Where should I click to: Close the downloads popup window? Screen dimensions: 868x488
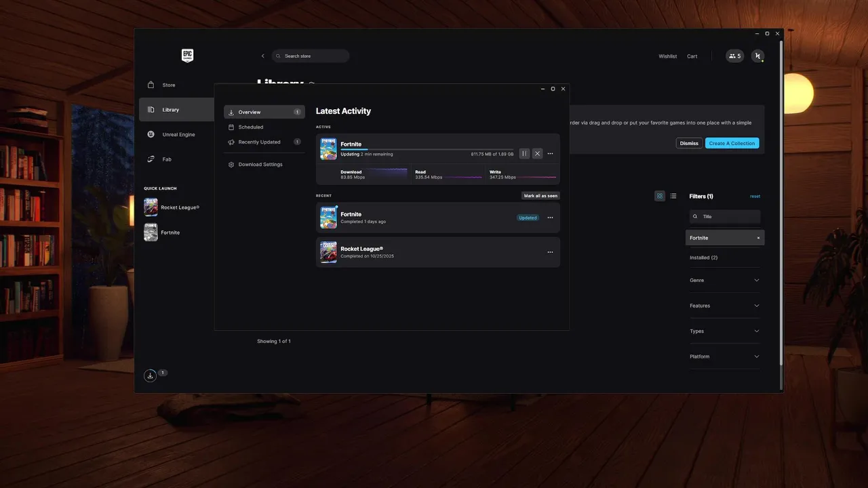click(563, 89)
